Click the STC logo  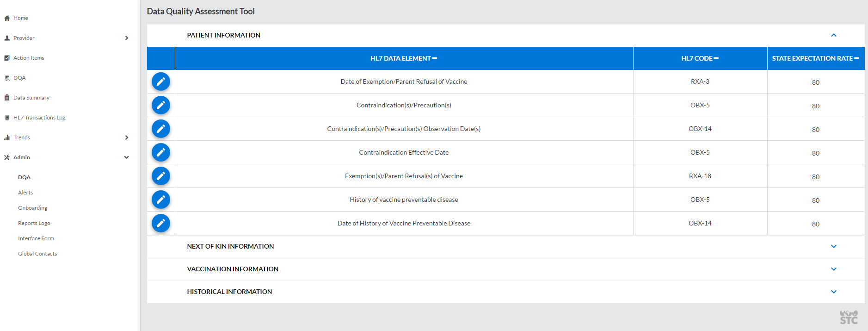pyautogui.click(x=849, y=317)
